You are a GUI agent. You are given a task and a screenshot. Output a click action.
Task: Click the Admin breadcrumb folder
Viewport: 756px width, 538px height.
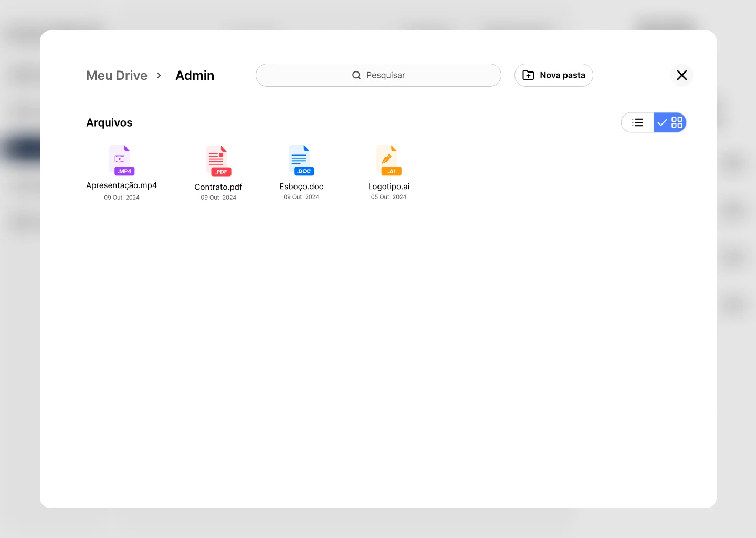click(x=195, y=76)
